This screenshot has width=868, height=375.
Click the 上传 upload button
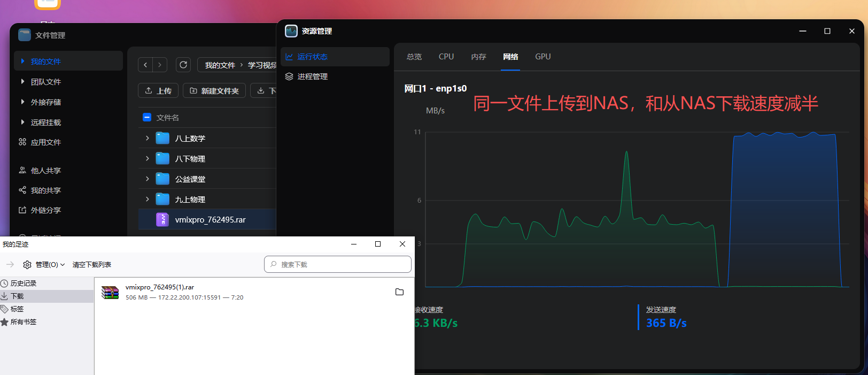click(158, 91)
